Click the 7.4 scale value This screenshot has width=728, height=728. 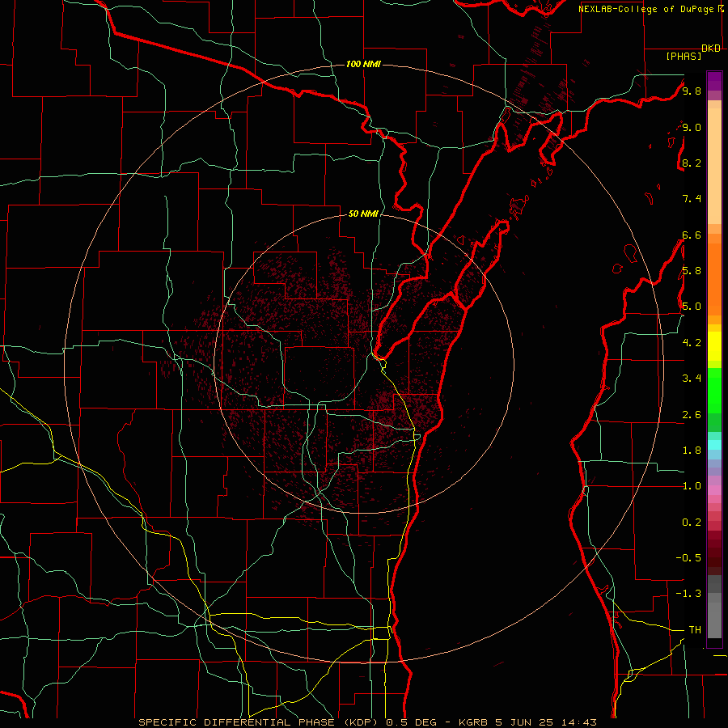pyautogui.click(x=692, y=199)
